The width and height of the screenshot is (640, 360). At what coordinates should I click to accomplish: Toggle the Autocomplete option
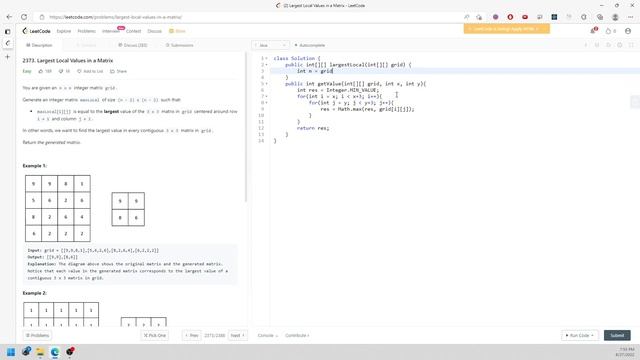[x=310, y=45]
